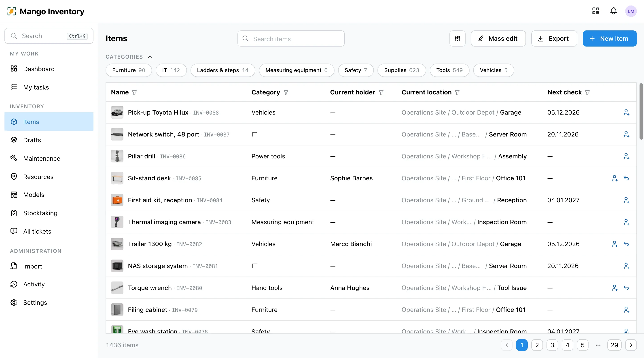Open First aid kit thumbnail image

[117, 200]
